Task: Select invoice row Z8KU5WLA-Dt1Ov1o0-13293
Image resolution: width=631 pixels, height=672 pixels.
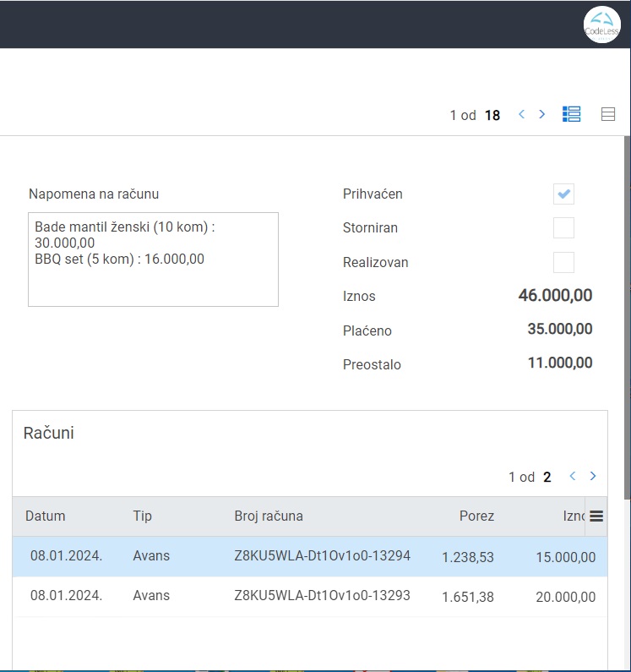Action: (x=310, y=596)
